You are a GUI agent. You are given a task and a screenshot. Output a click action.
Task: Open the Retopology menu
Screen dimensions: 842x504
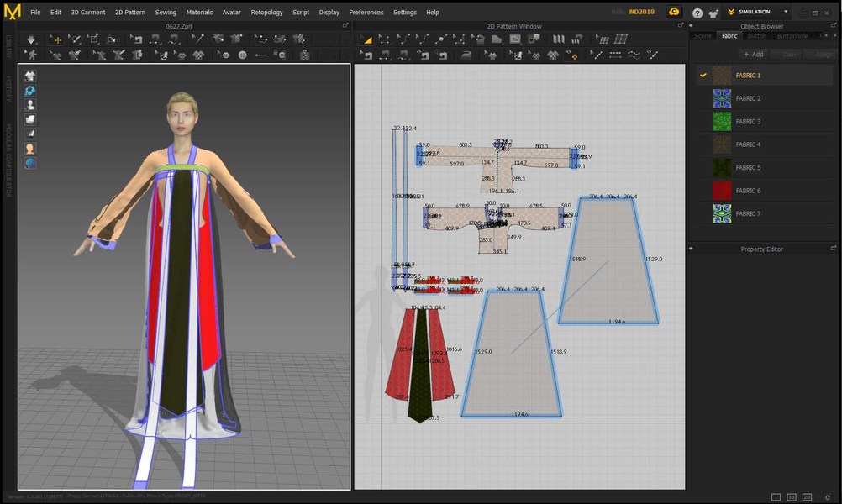coord(267,13)
